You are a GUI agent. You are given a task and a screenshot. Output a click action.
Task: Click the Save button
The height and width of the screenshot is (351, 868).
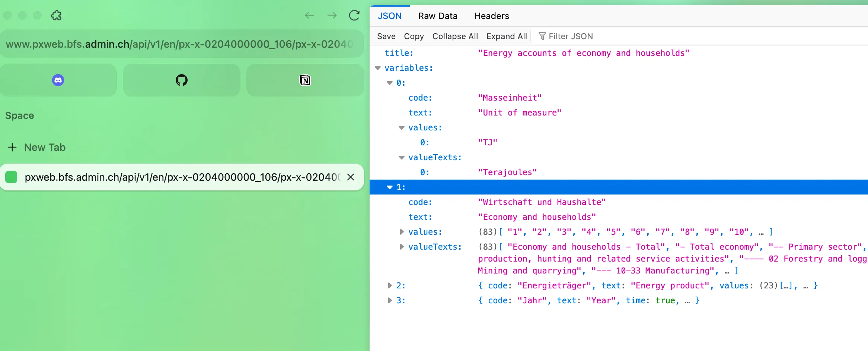[386, 36]
